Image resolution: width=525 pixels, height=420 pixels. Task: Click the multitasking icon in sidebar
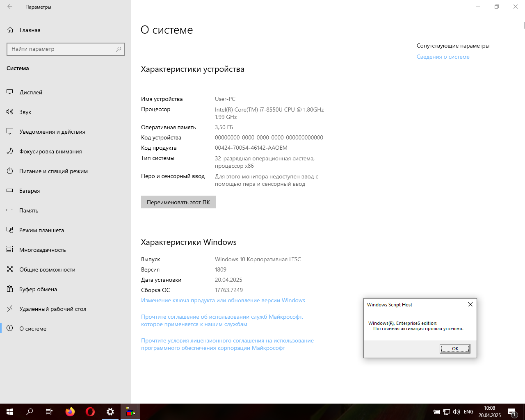click(10, 249)
